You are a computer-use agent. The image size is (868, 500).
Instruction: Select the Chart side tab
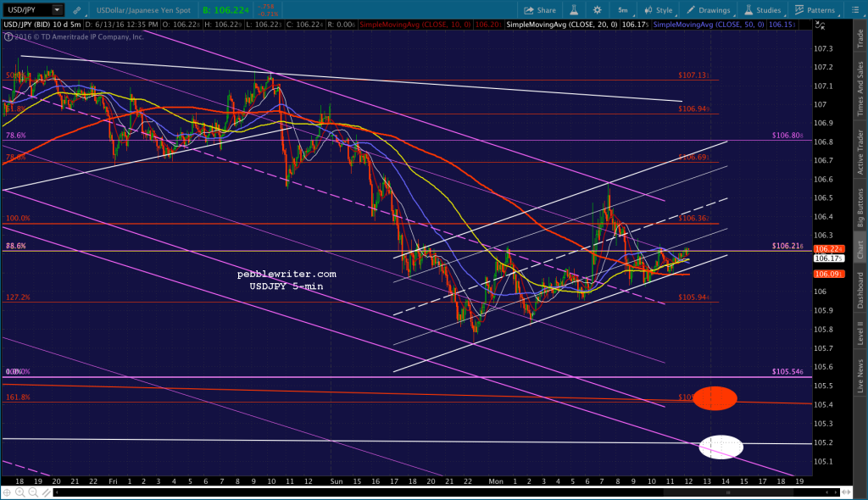click(860, 249)
